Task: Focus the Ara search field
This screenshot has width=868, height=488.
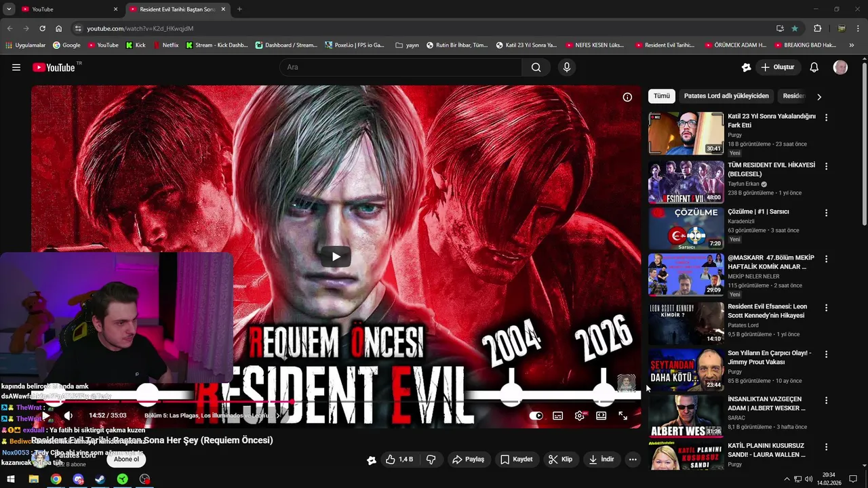Action: click(400, 67)
